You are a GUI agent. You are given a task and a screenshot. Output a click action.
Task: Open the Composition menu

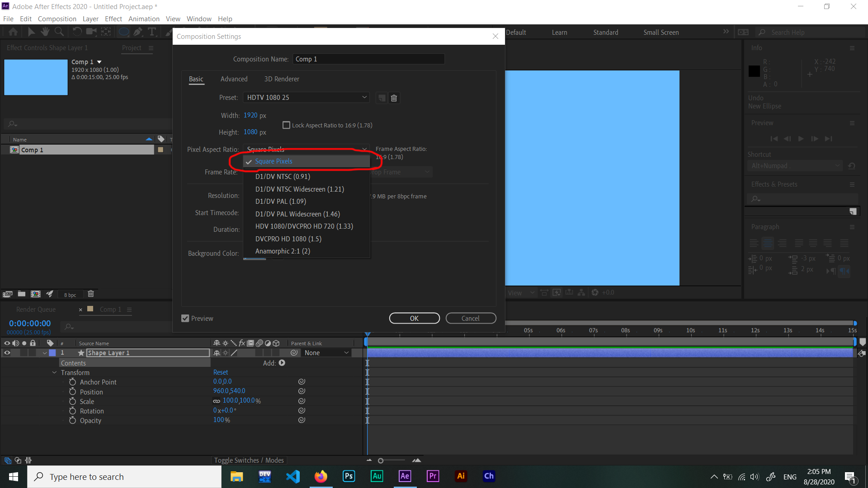56,19
